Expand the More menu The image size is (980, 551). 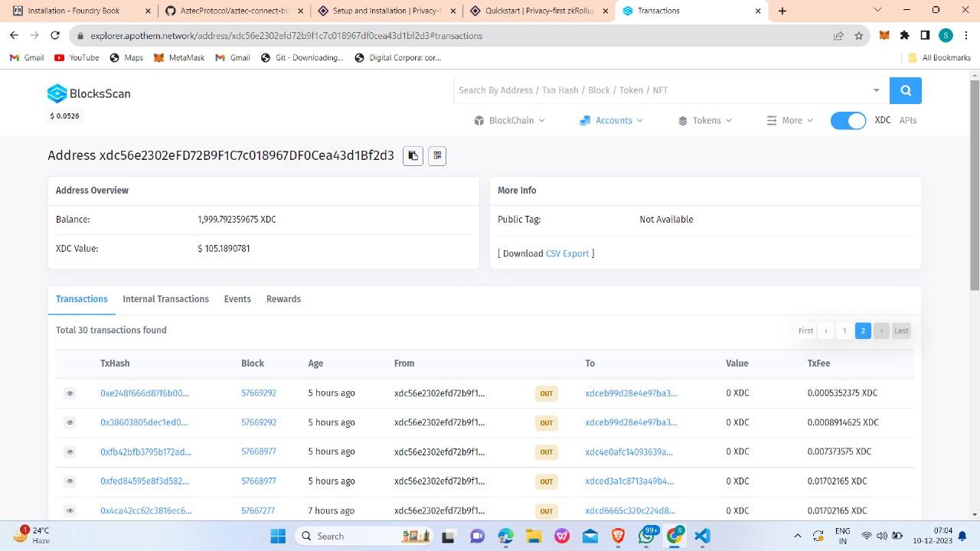tap(789, 120)
